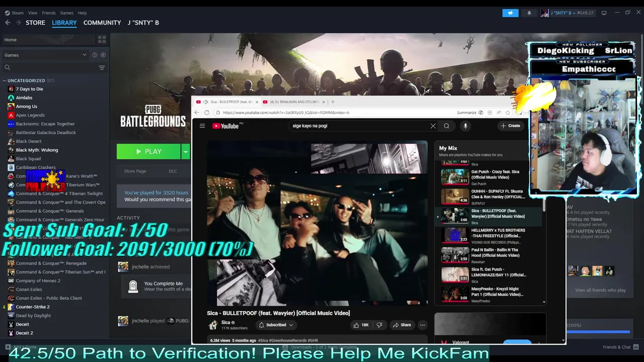Toggle the recent activity clock filter
The image size is (644, 362).
click(94, 55)
